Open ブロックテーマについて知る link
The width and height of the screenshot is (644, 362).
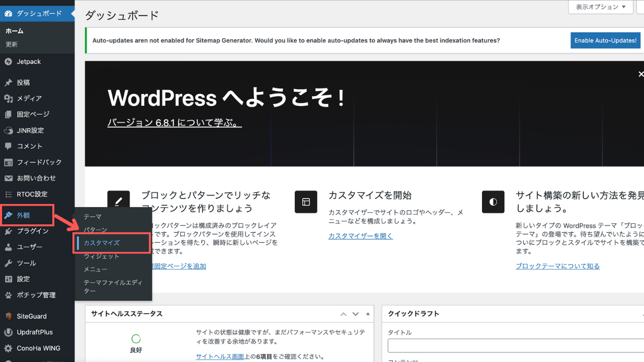click(557, 266)
